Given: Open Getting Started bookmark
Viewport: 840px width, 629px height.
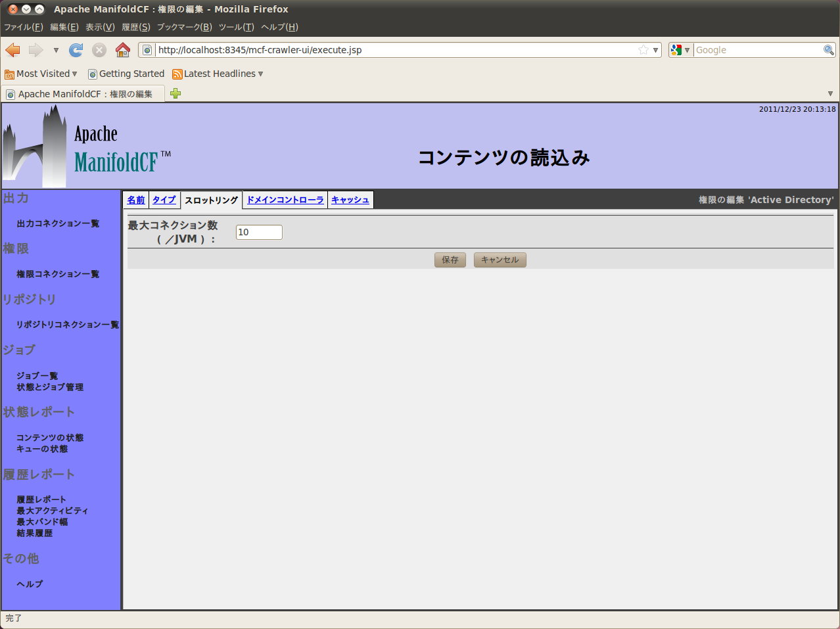Looking at the screenshot, I should pyautogui.click(x=126, y=74).
